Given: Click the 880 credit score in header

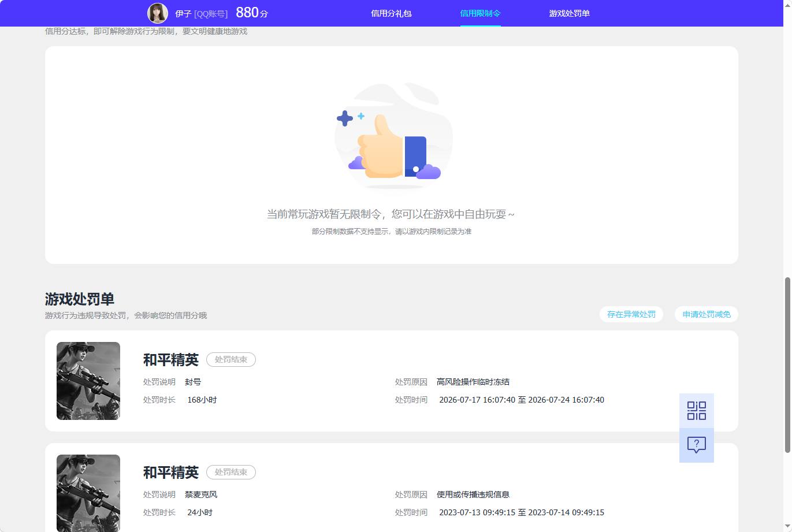Looking at the screenshot, I should point(252,13).
